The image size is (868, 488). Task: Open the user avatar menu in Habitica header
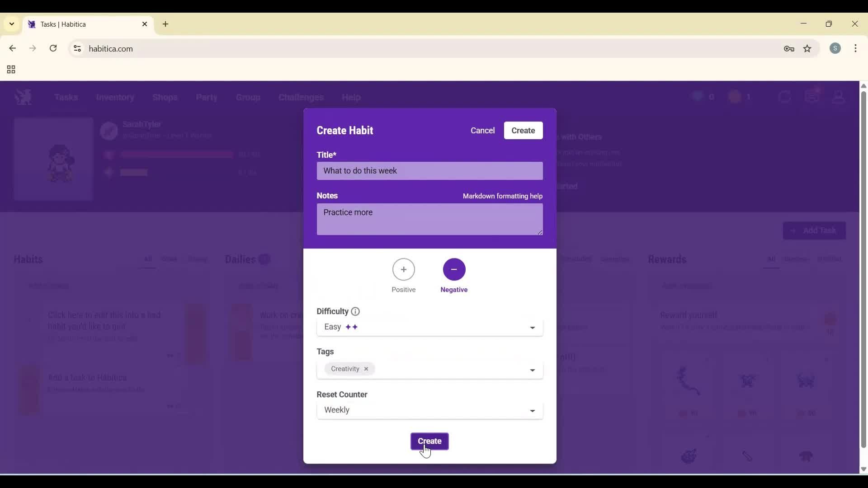[x=839, y=97]
